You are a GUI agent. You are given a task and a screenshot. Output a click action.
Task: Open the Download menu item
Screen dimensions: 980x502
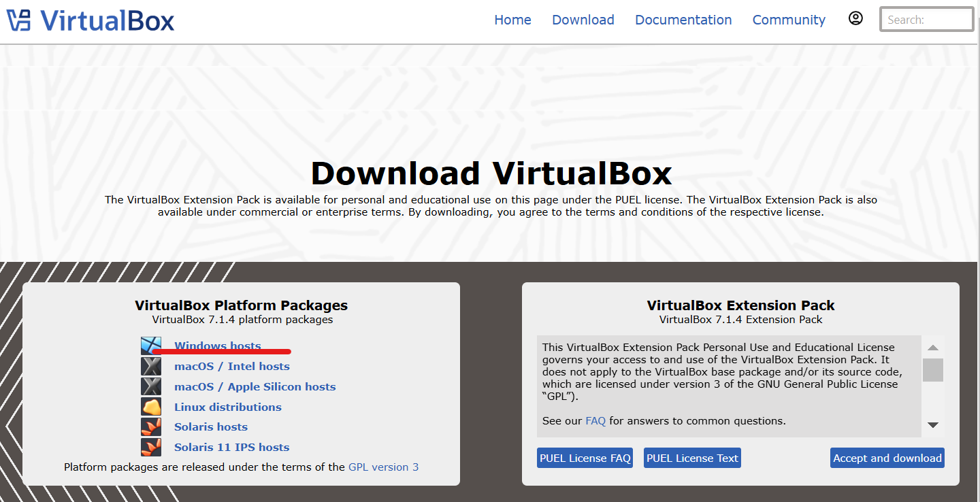pos(583,20)
